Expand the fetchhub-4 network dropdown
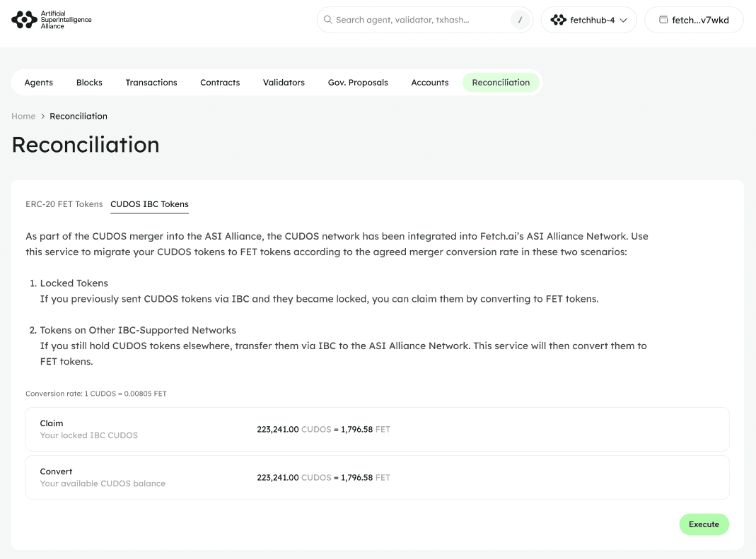 click(x=623, y=20)
